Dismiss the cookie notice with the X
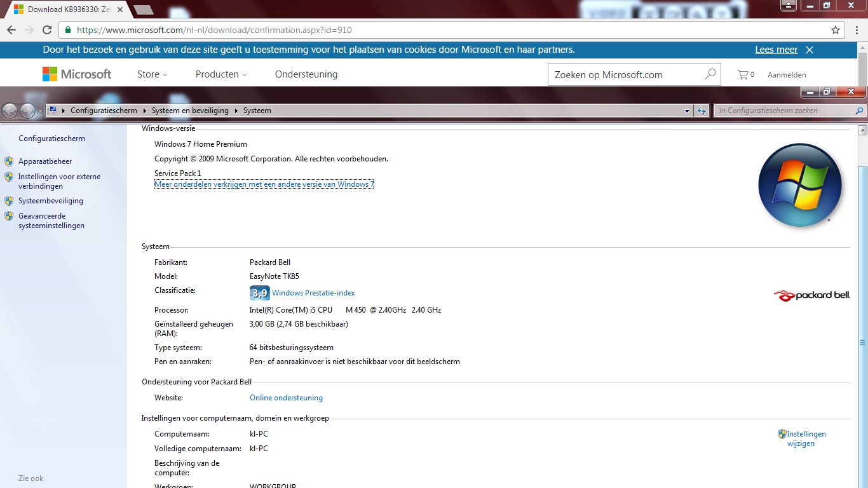868x488 pixels. pos(810,50)
